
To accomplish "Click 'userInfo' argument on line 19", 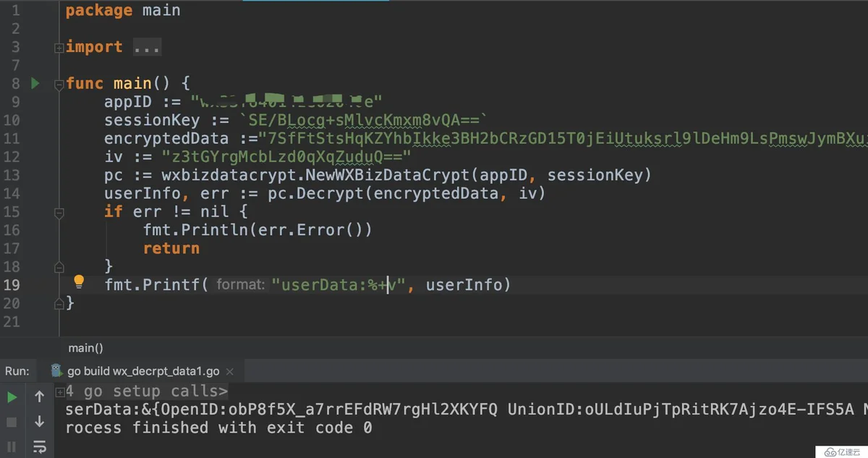I will coord(464,285).
